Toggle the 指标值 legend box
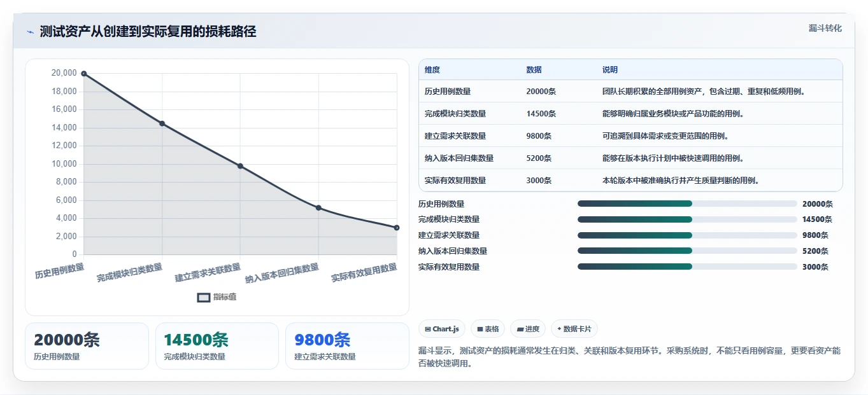 [x=204, y=297]
